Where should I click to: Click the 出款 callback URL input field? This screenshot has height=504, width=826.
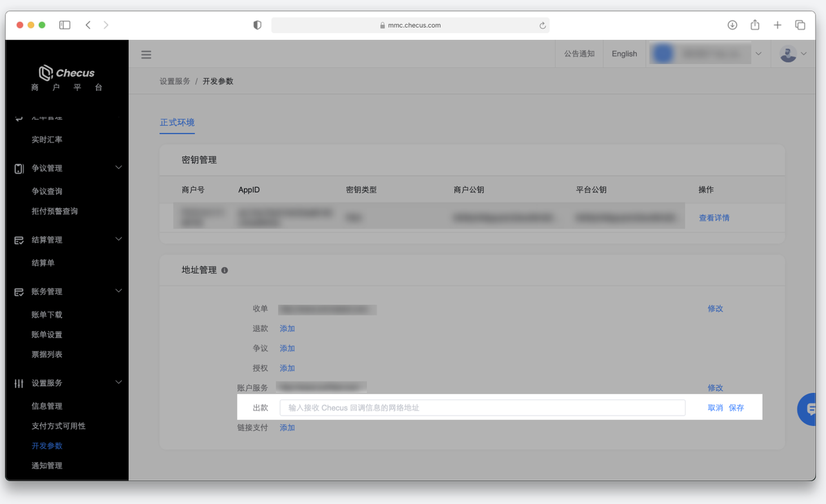click(482, 408)
